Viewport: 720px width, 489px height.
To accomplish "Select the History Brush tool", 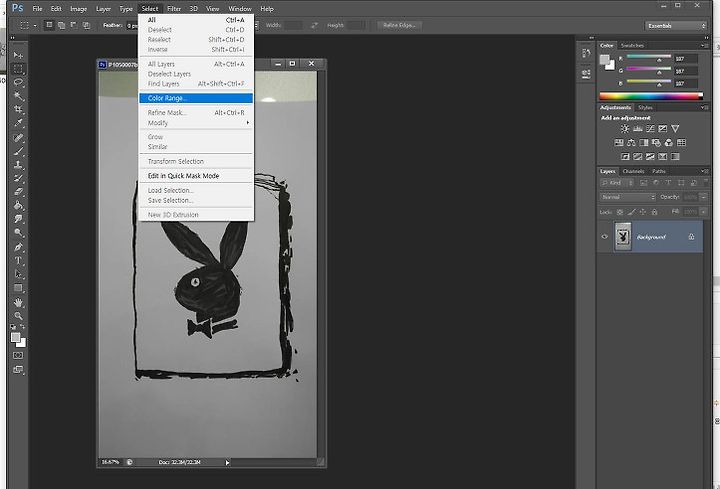I will (x=18, y=178).
